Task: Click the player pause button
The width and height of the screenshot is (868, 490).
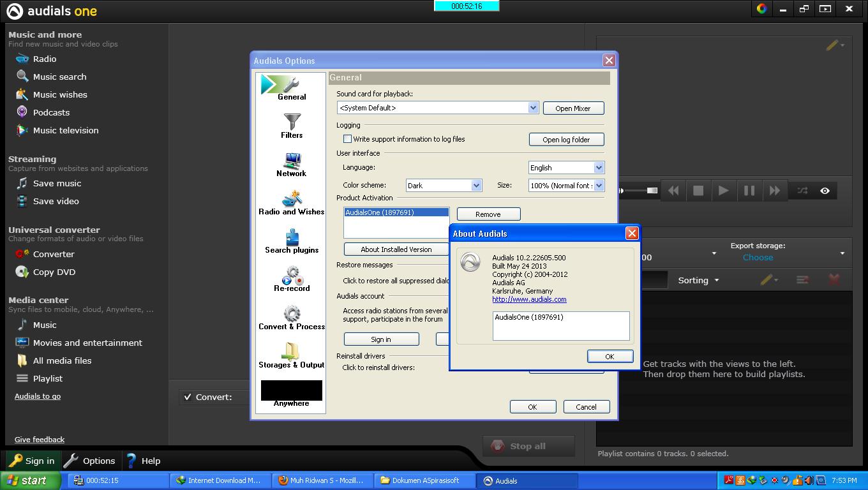Action: point(749,191)
